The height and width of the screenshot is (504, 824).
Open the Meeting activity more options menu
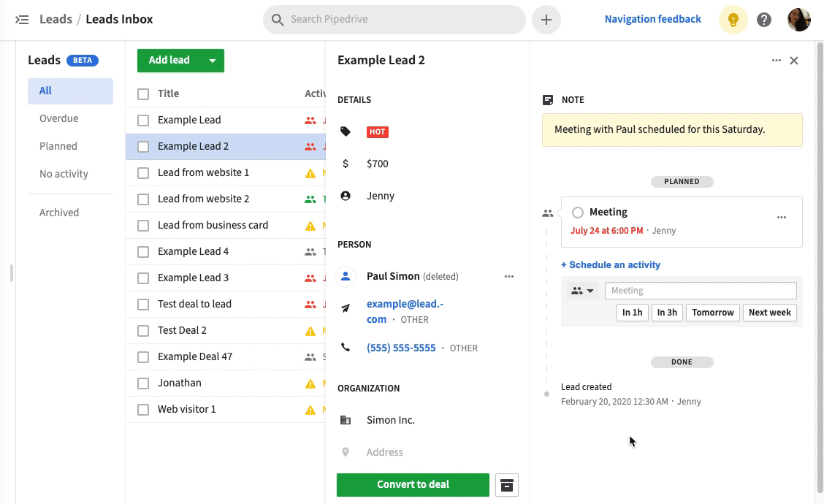782,218
